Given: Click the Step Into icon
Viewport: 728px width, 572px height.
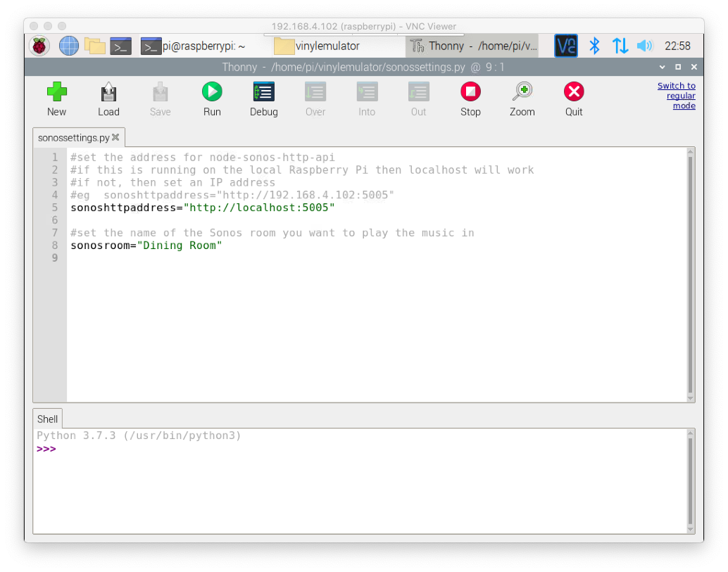Looking at the screenshot, I should [367, 92].
